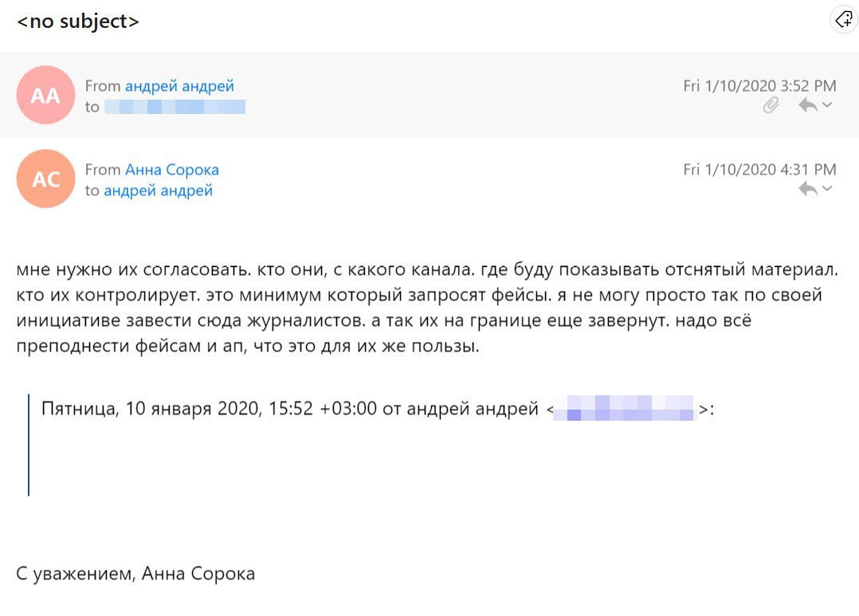Screen dimensions: 859x616
Task: Click the AA avatar circle
Action: point(45,95)
